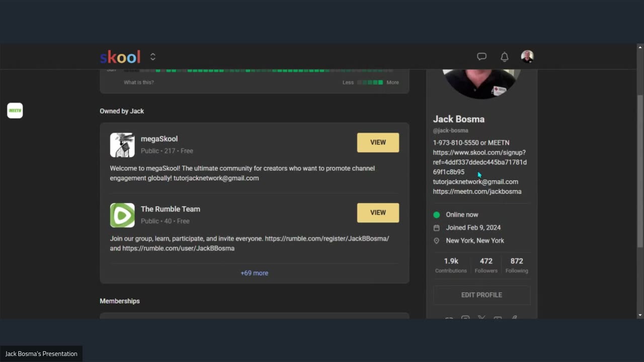The image size is (644, 362).
Task: Click the Memberships heading
Action: 120,301
